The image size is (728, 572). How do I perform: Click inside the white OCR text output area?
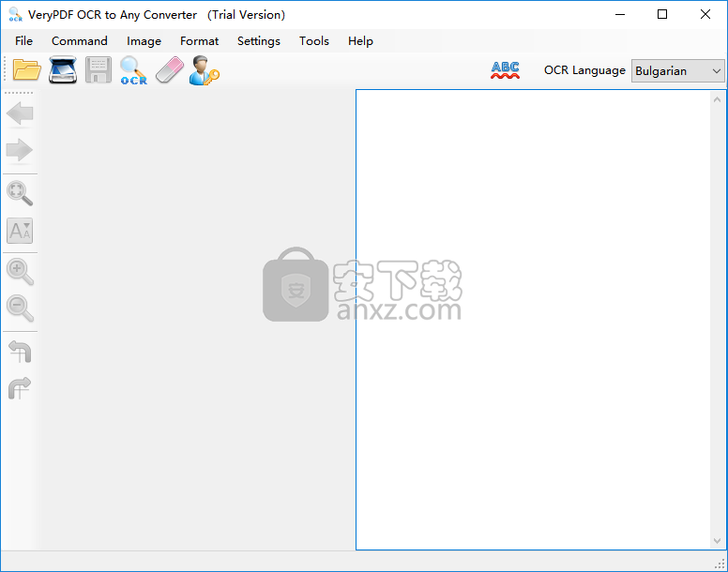coord(533,320)
